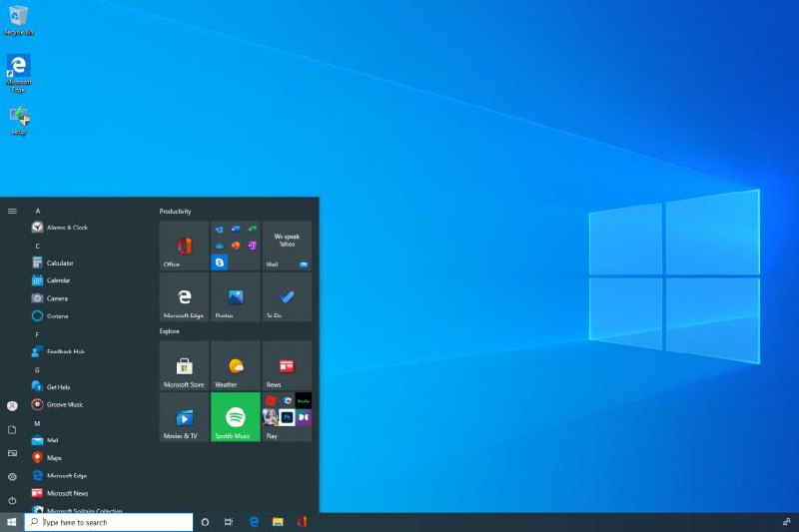The height and width of the screenshot is (532, 799).
Task: Open the News tile
Action: pos(287,365)
